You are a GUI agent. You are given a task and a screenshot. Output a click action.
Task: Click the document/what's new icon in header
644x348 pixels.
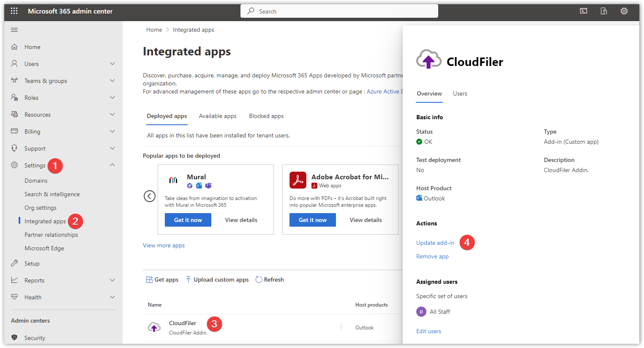pos(604,11)
